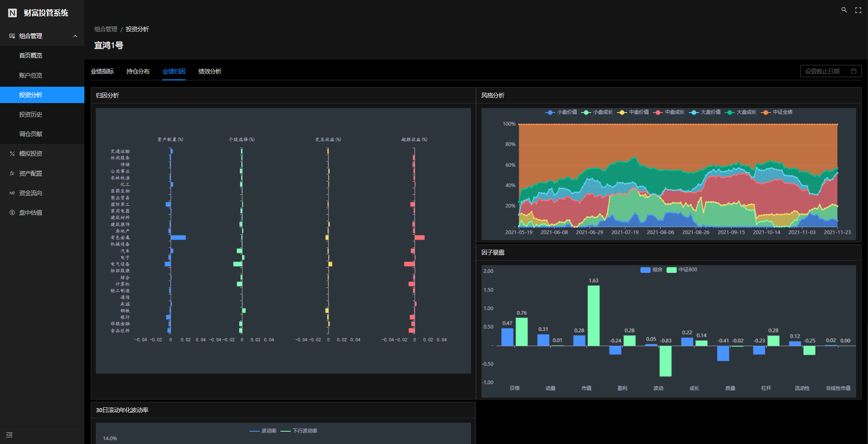868x444 pixels.
Task: Toggle 中证全债 legend series
Action: 777,112
